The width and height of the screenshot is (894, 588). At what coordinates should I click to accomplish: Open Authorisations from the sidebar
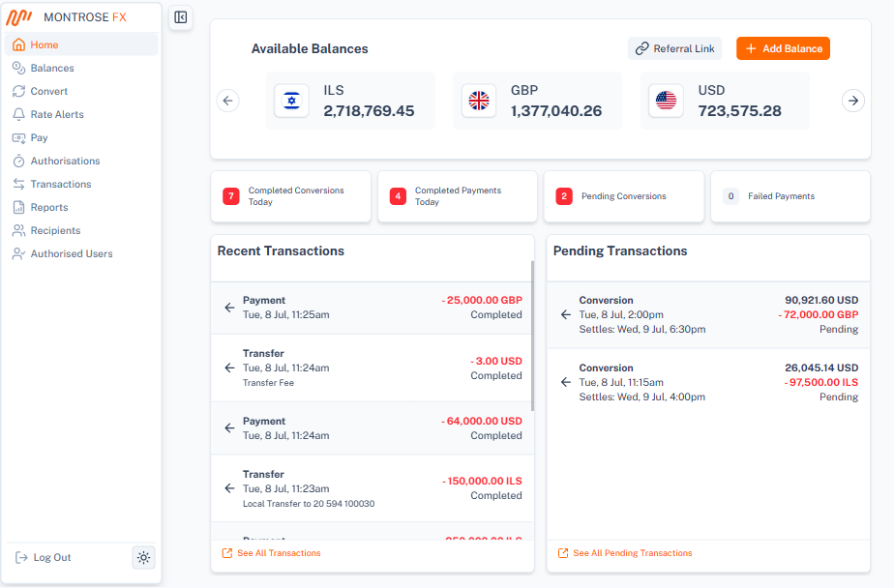(65, 161)
